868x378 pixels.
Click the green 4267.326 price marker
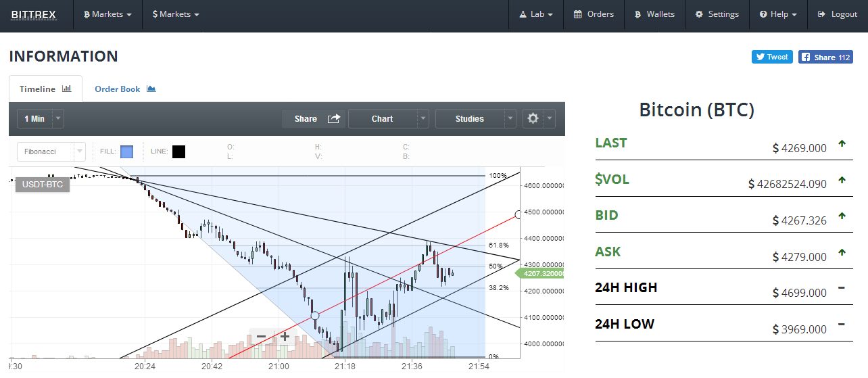click(539, 273)
